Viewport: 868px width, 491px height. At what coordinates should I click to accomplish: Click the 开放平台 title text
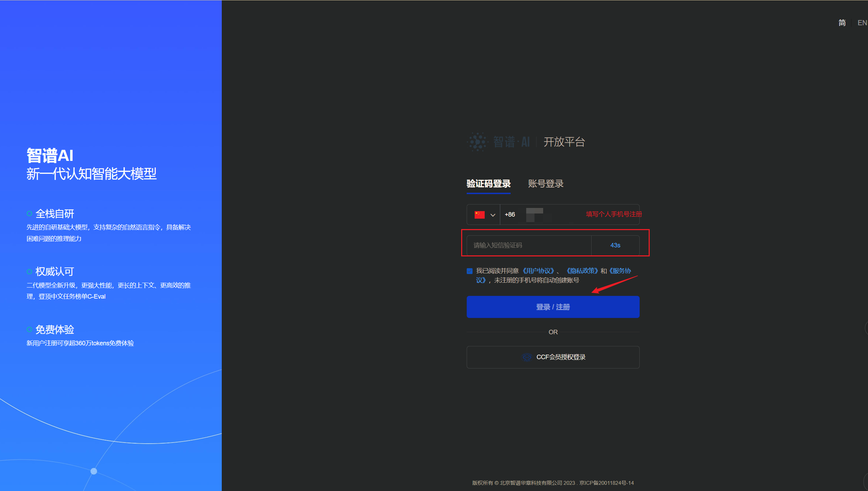pyautogui.click(x=564, y=142)
